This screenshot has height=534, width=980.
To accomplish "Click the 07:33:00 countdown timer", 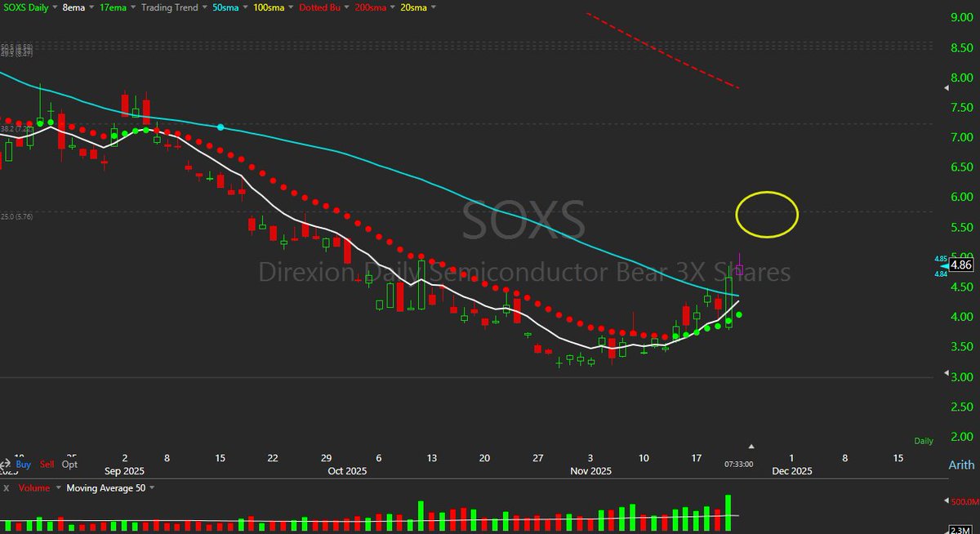I will tap(737, 463).
